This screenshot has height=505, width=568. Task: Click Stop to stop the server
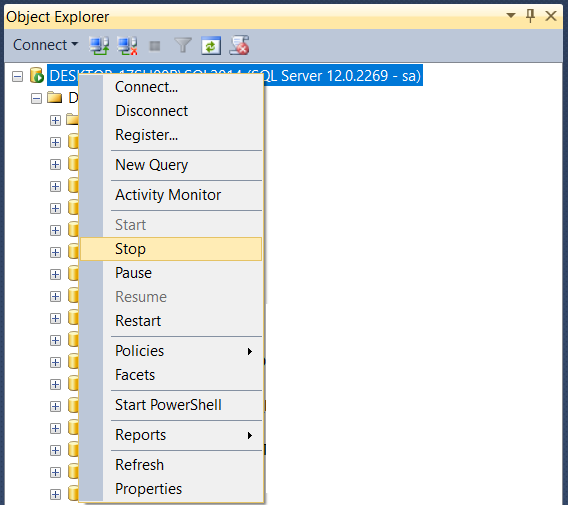(171, 249)
